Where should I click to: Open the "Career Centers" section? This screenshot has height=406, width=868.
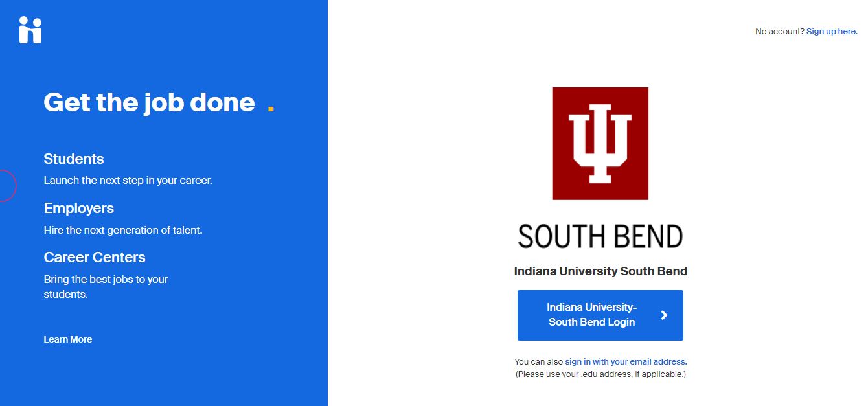[95, 257]
